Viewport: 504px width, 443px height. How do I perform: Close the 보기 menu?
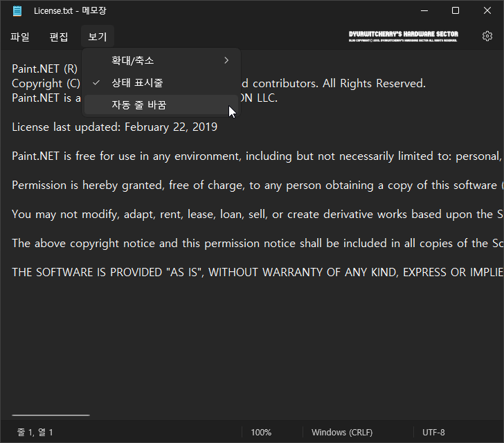pos(98,37)
